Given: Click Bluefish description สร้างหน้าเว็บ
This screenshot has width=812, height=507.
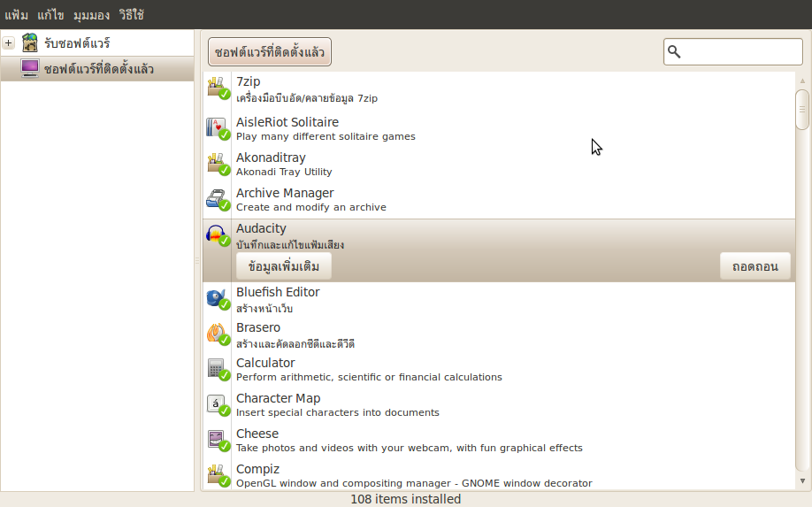Looking at the screenshot, I should pos(264,308).
